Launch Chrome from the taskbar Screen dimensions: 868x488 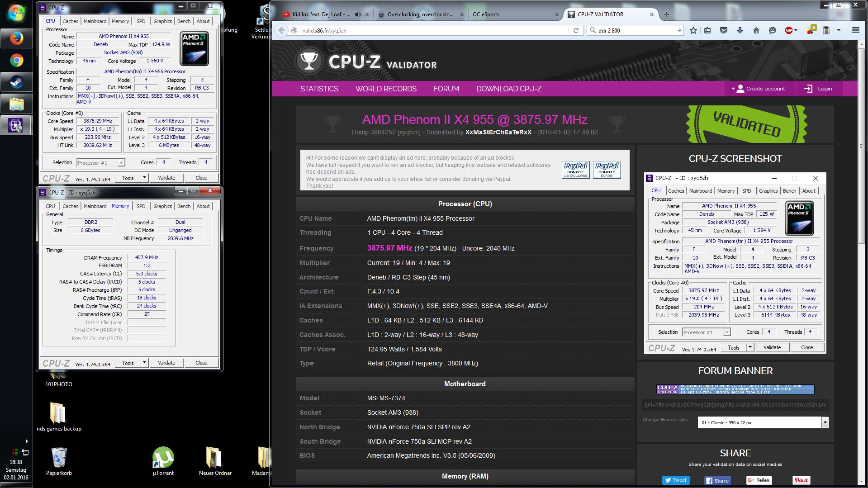click(x=16, y=60)
